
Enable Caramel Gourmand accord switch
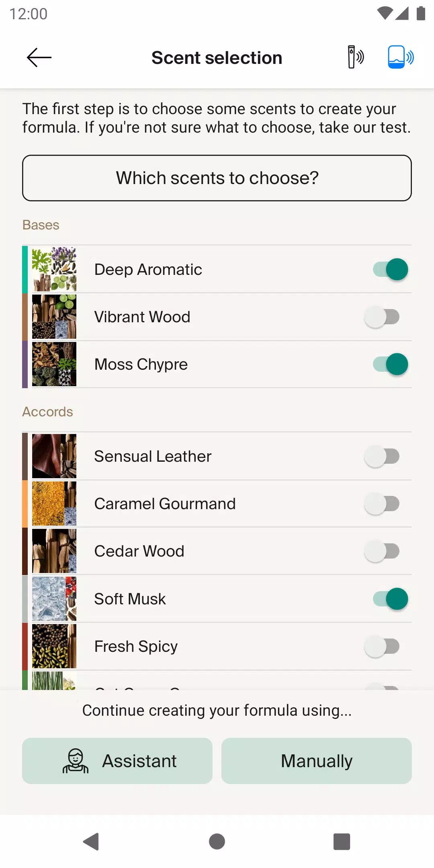[x=382, y=504]
